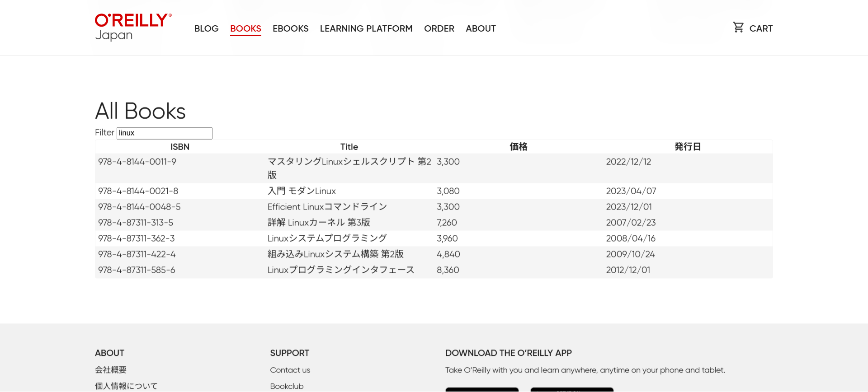
Task: Click the price 3,080
Action: 448,191
